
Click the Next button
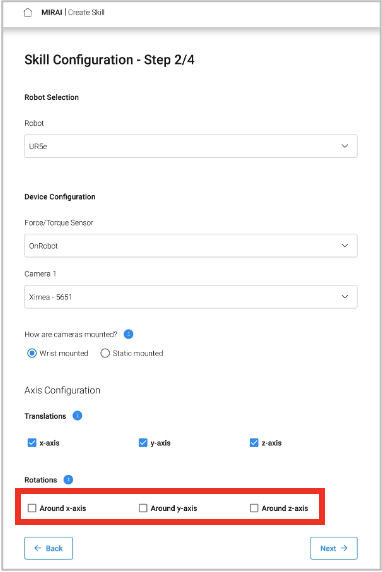pos(334,548)
